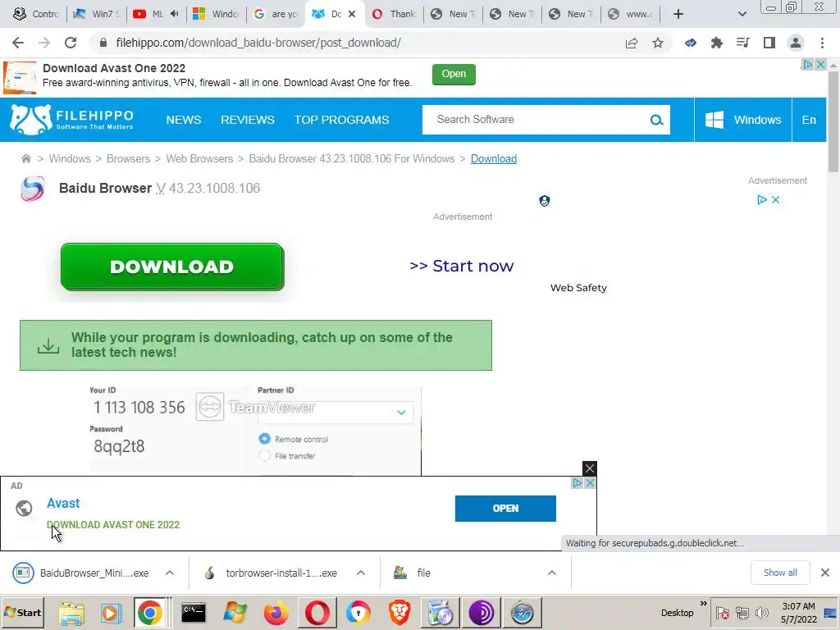This screenshot has height=630, width=840.
Task: Switch to the Opera 'Thank' tab
Action: [394, 15]
